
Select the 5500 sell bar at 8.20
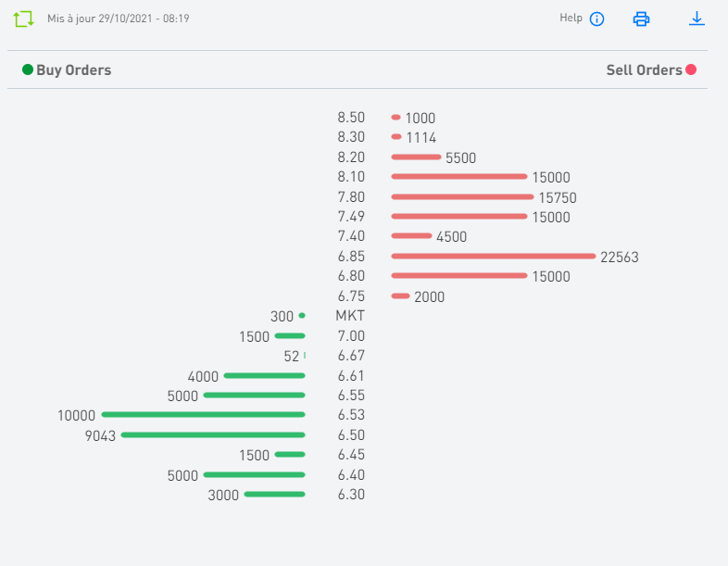point(416,157)
